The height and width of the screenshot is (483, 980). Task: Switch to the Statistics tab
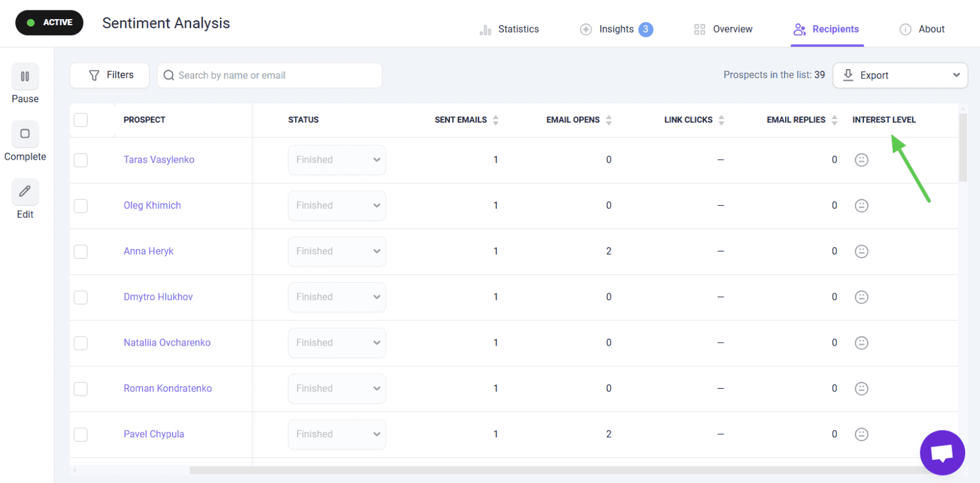pos(509,30)
